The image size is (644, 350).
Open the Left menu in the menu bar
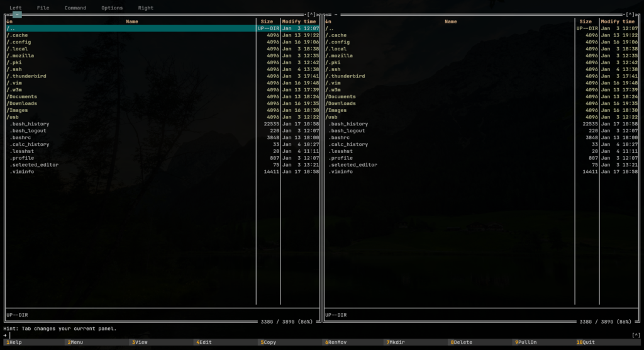(x=16, y=8)
